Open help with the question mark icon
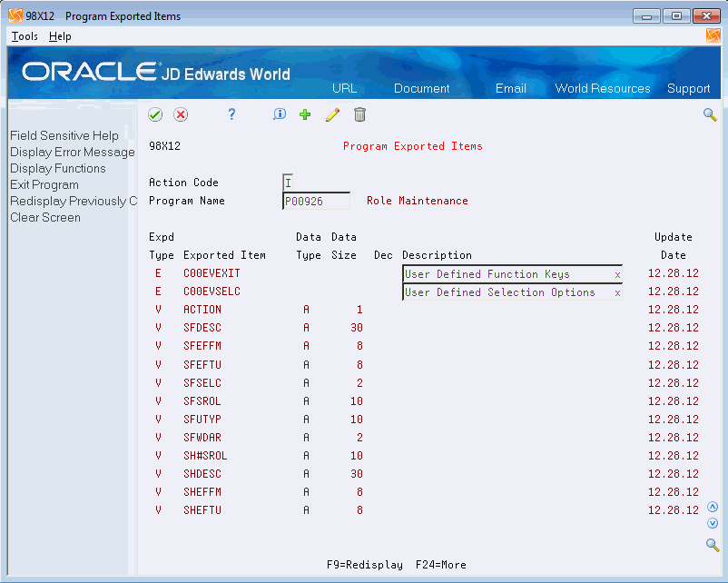The height and width of the screenshot is (583, 728). tap(231, 114)
